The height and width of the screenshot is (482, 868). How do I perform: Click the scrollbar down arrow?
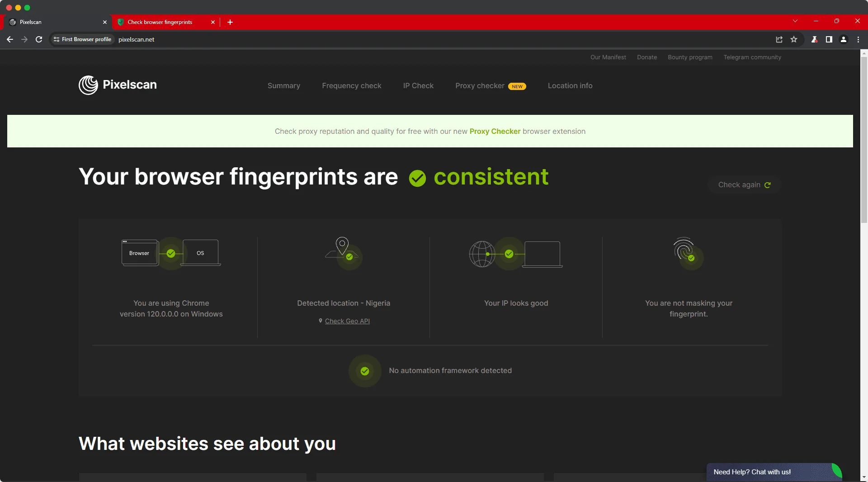[864, 477]
